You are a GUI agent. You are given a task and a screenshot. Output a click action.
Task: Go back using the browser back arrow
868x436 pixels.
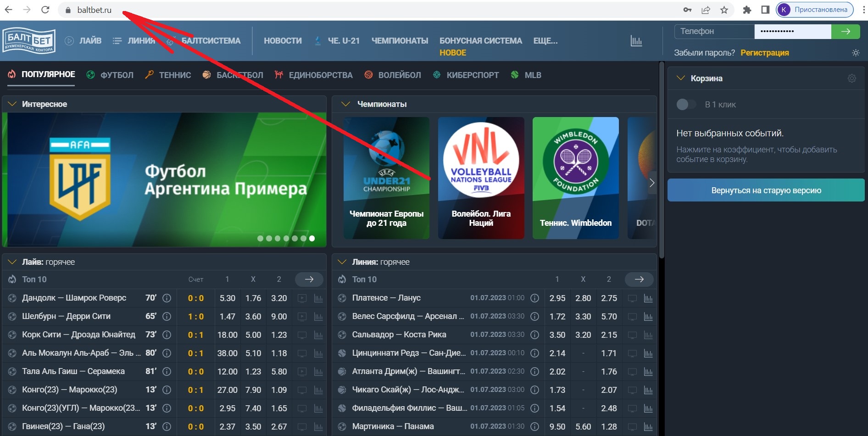pos(8,10)
